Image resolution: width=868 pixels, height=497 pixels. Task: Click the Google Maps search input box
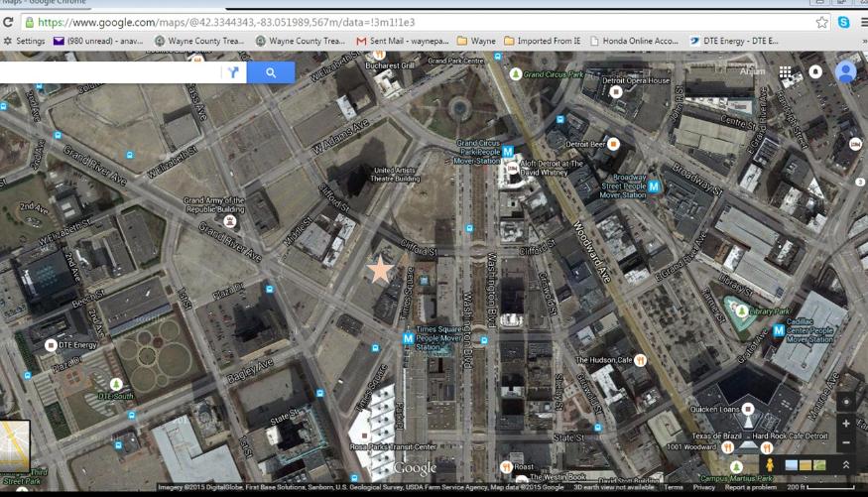pos(109,72)
